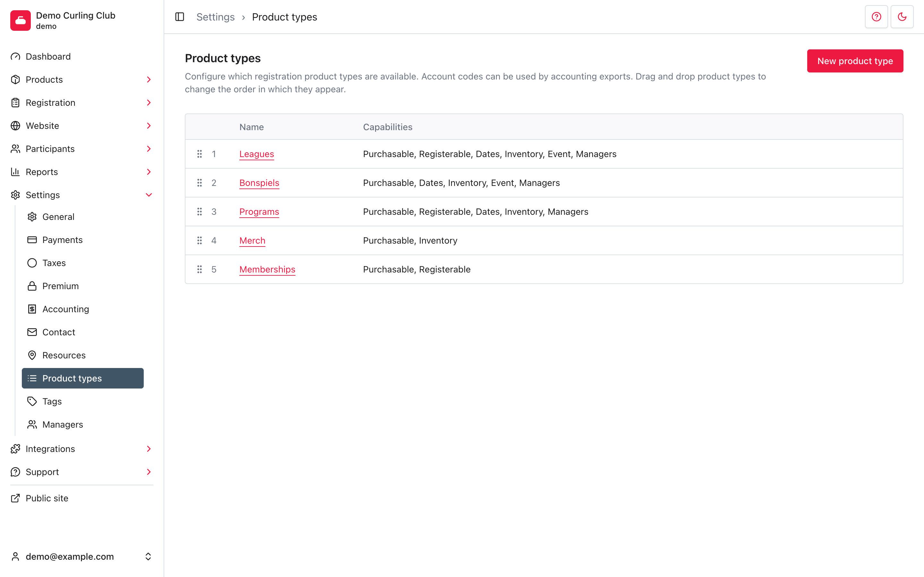The height and width of the screenshot is (577, 924).
Task: Open the Bonspiels product type link
Action: pos(259,183)
